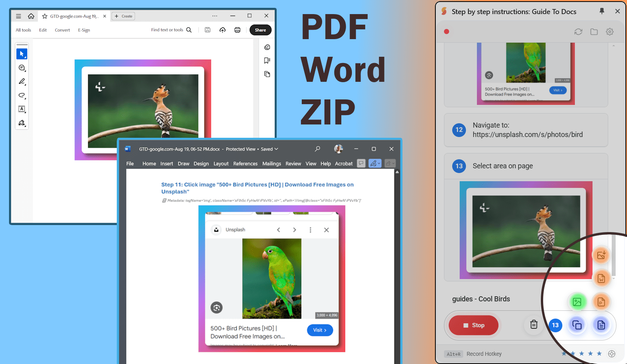Viewport: 627px width, 364px height.
Task: Open the Guide To Docs settings gear
Action: pyautogui.click(x=610, y=32)
